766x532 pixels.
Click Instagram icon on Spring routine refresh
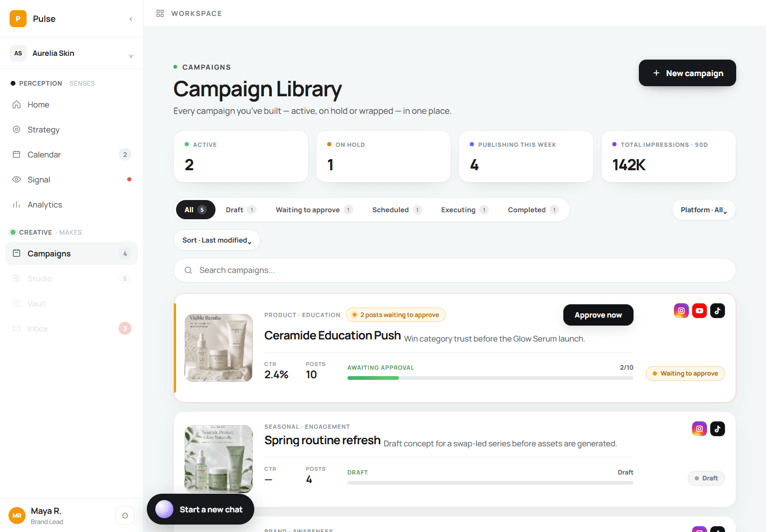[x=700, y=429]
